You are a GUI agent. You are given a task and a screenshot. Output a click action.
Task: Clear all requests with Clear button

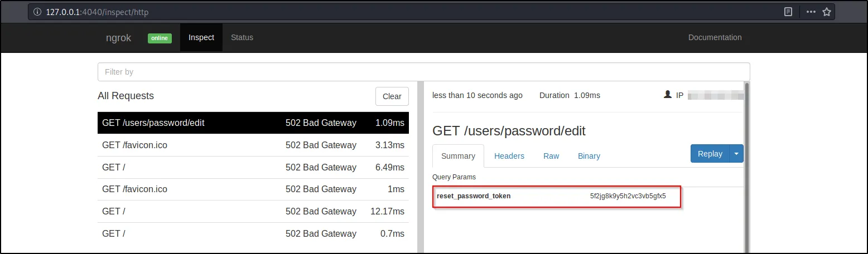click(392, 96)
